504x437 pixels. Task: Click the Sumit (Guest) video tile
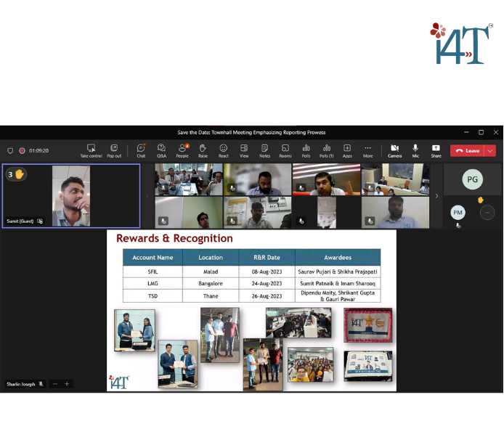[x=71, y=196]
